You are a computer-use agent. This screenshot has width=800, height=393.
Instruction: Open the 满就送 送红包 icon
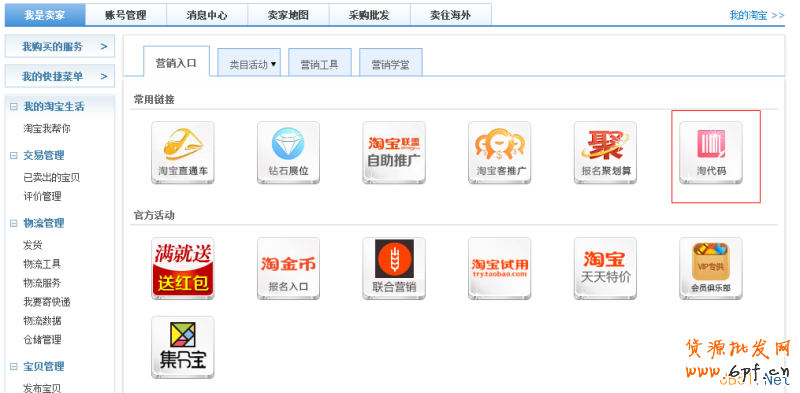[183, 268]
